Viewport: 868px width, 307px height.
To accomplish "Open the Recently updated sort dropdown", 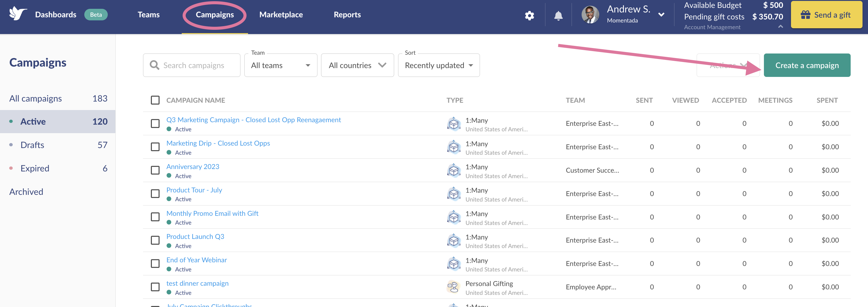I will 439,65.
